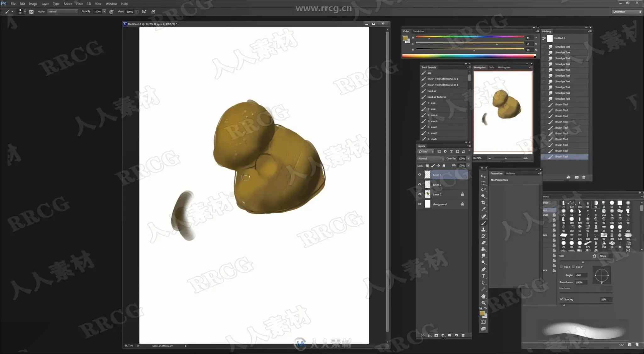Hide Layer 3 with its eye icon
This screenshot has height=354, width=644.
(419, 185)
